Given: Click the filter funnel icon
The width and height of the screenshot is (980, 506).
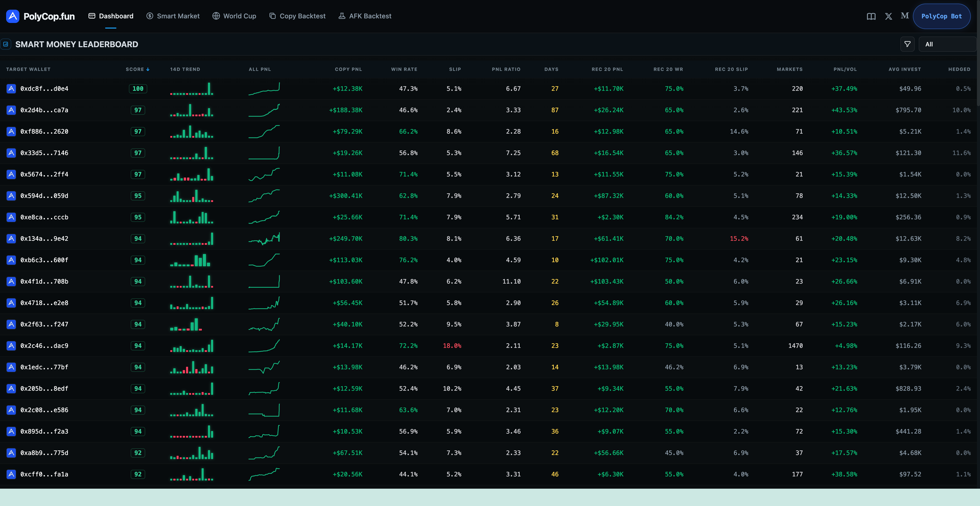Looking at the screenshot, I should 907,44.
